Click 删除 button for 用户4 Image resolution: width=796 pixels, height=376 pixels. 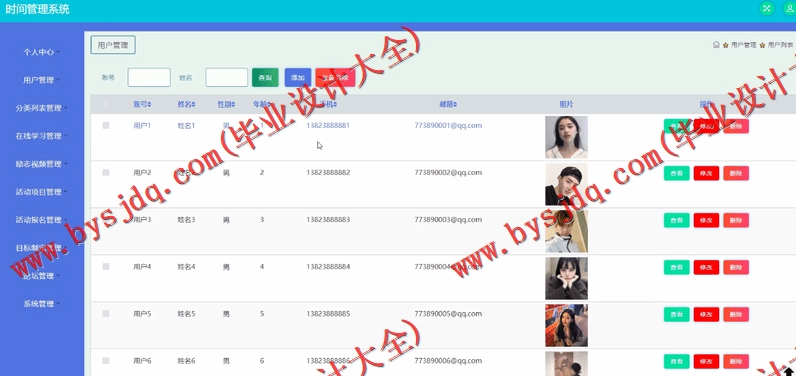tap(736, 267)
